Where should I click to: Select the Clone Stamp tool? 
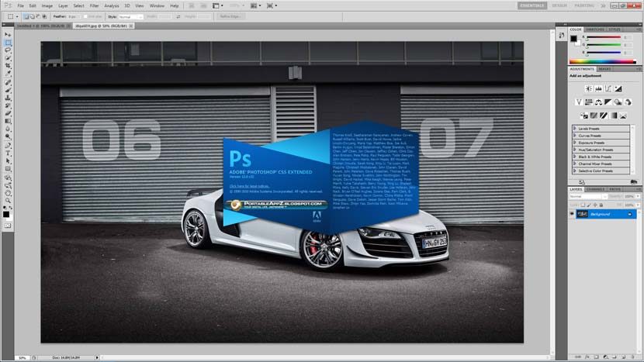(8, 98)
